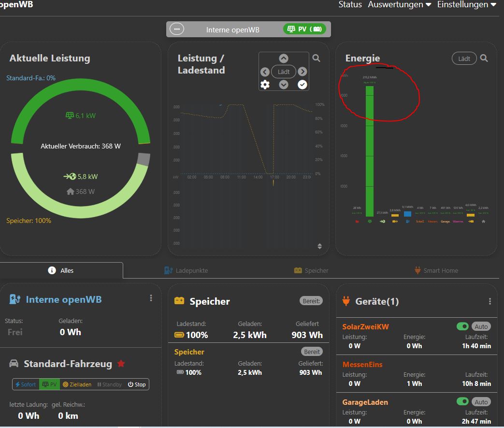Click the green PV bar in Energie chart
The height and width of the screenshot is (428, 504).
point(370,150)
